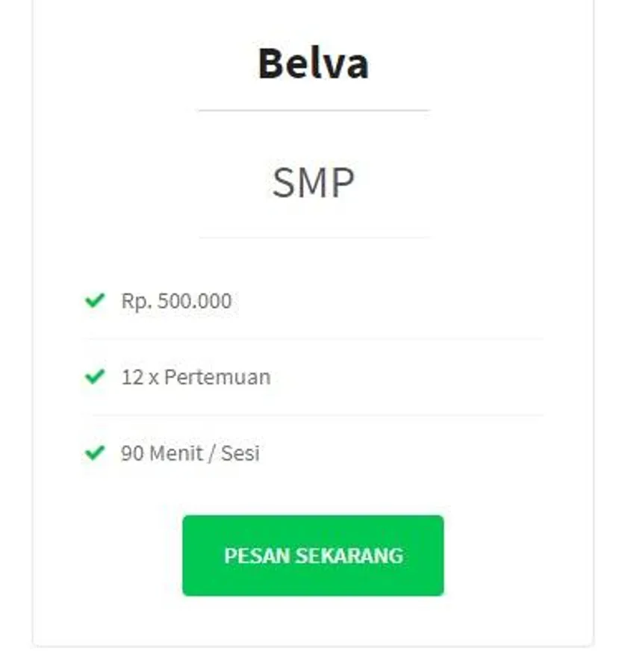Screen dimensions: 622x672
Task: Click the Belva package heading
Action: [313, 63]
